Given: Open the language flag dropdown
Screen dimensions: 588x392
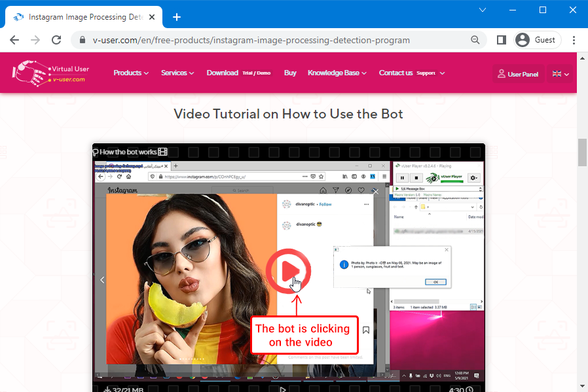Looking at the screenshot, I should tap(560, 74).
